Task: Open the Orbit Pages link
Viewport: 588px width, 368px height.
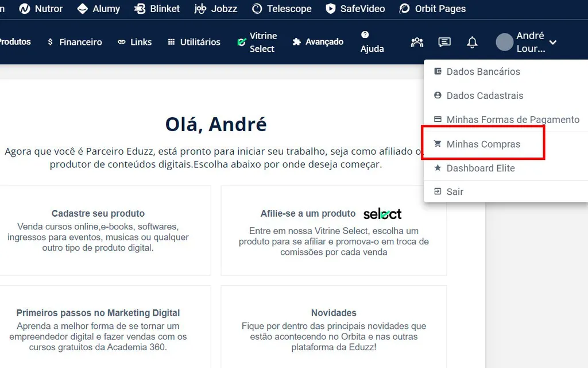Action: point(432,9)
